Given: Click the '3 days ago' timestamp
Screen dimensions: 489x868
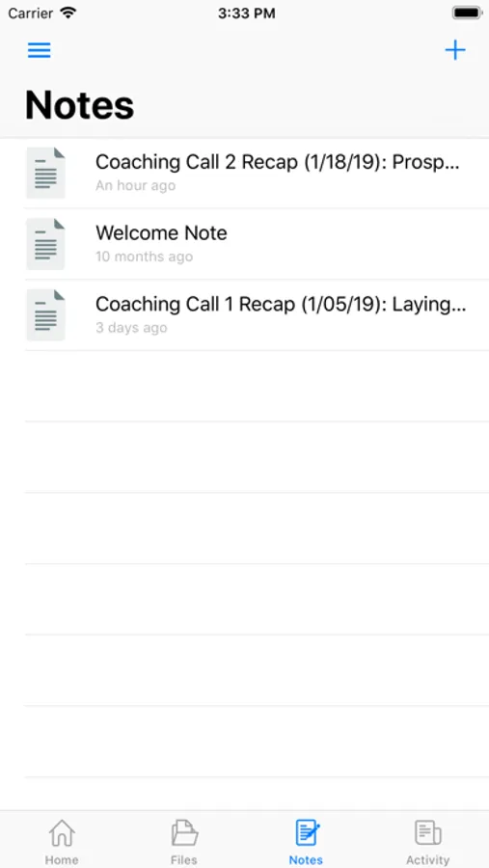Looking at the screenshot, I should click(x=131, y=327).
